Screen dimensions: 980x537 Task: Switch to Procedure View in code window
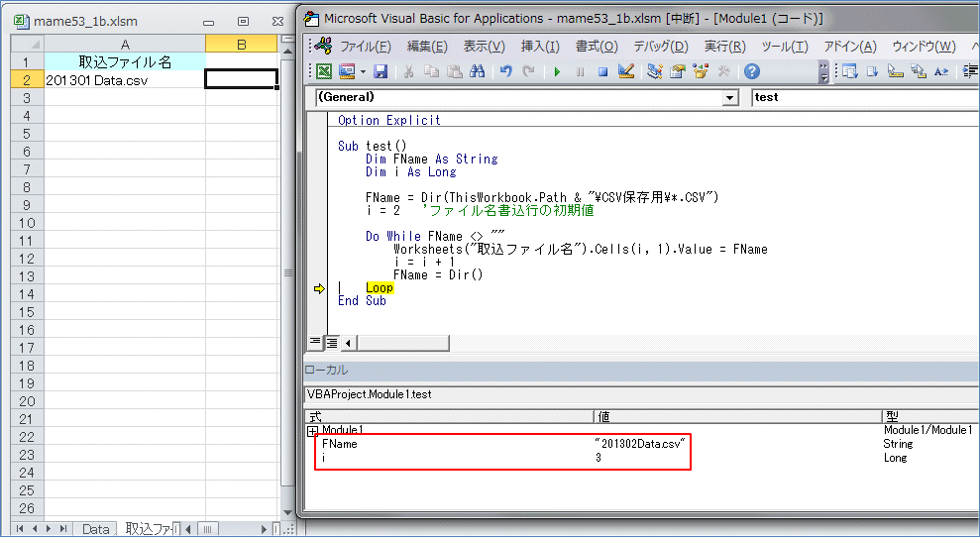(315, 343)
